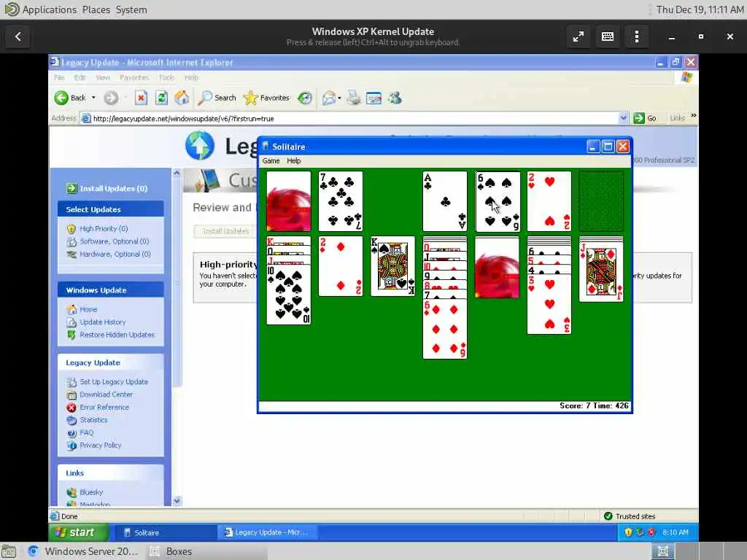
Task: Expand the address bar URL dropdown
Action: click(x=623, y=118)
